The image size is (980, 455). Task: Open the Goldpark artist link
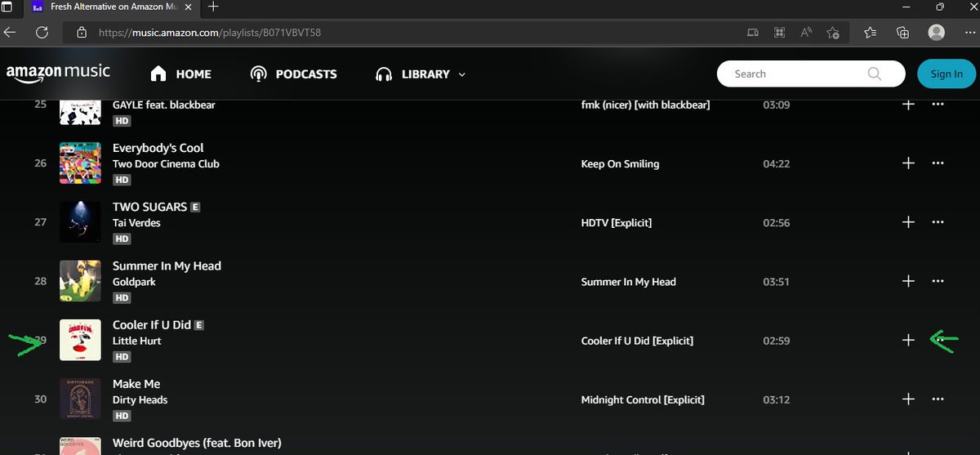click(x=134, y=282)
